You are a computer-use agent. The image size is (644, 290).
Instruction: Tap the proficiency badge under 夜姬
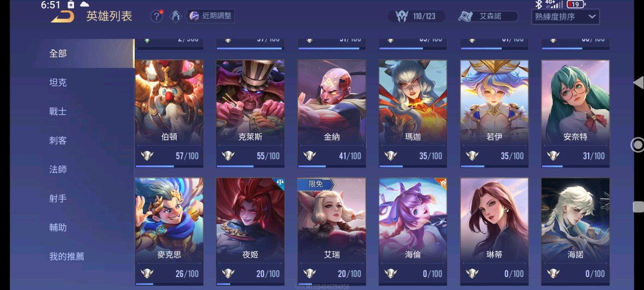click(228, 273)
